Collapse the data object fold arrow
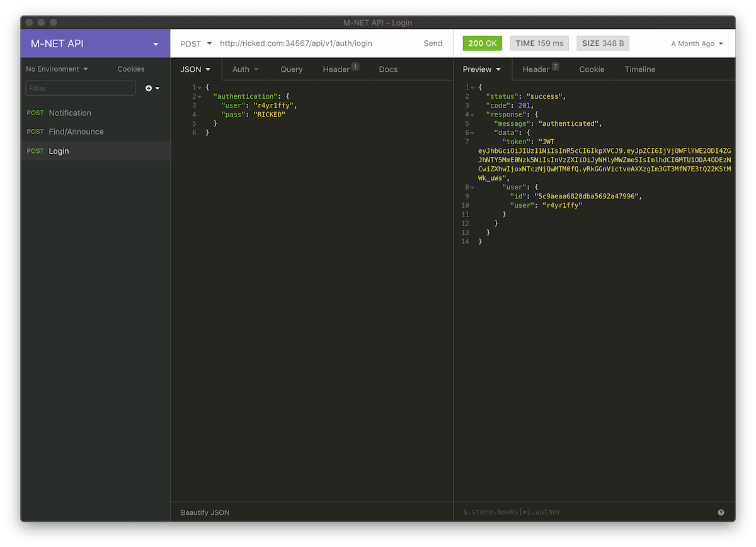Viewport: 756px width, 547px height. point(472,133)
